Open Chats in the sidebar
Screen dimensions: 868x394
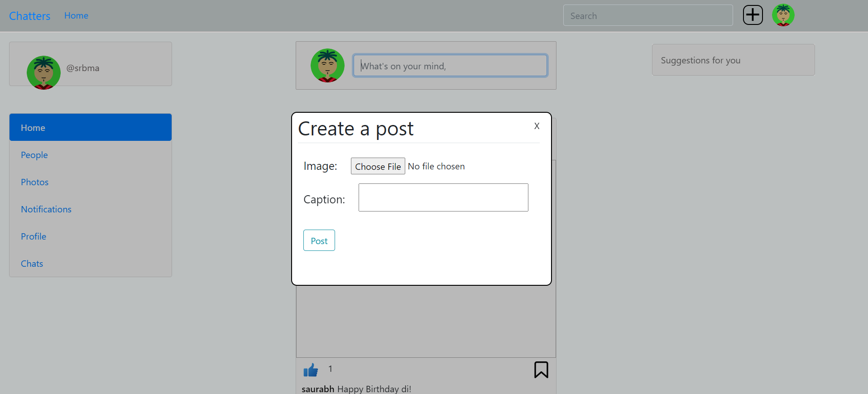point(91,263)
